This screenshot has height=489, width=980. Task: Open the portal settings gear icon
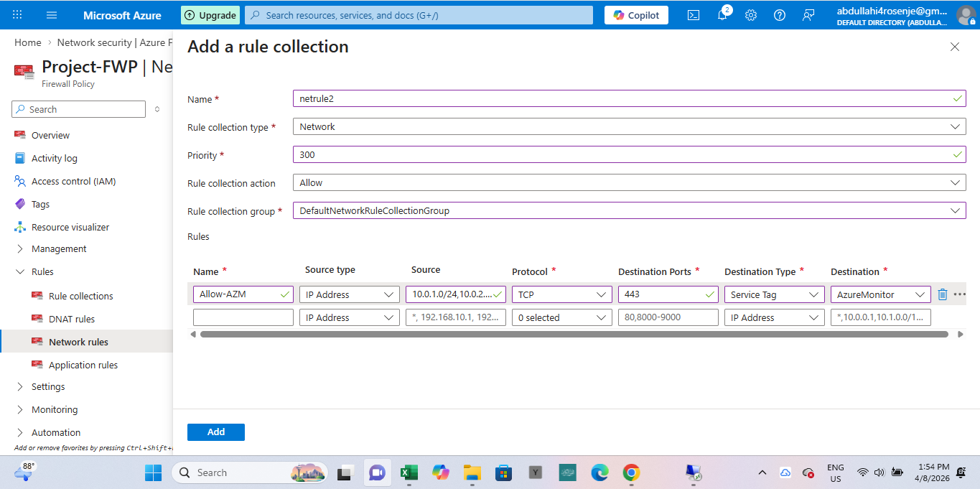pos(751,15)
